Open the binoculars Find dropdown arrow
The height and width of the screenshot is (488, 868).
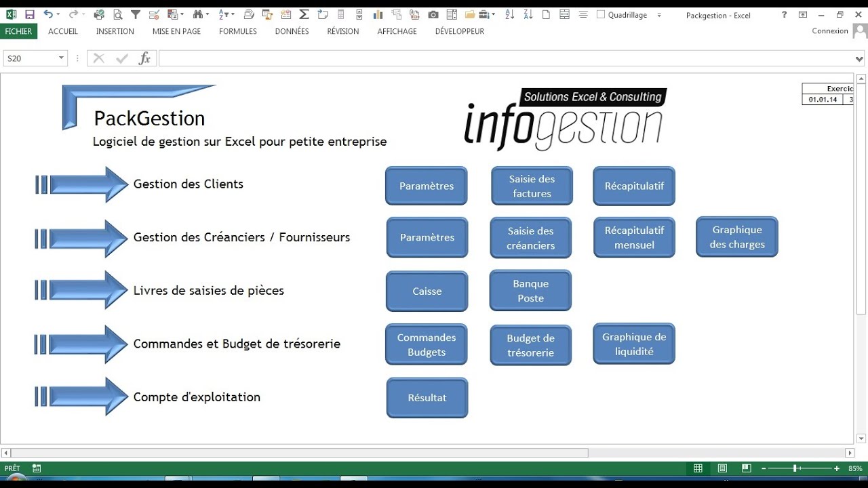pyautogui.click(x=208, y=15)
